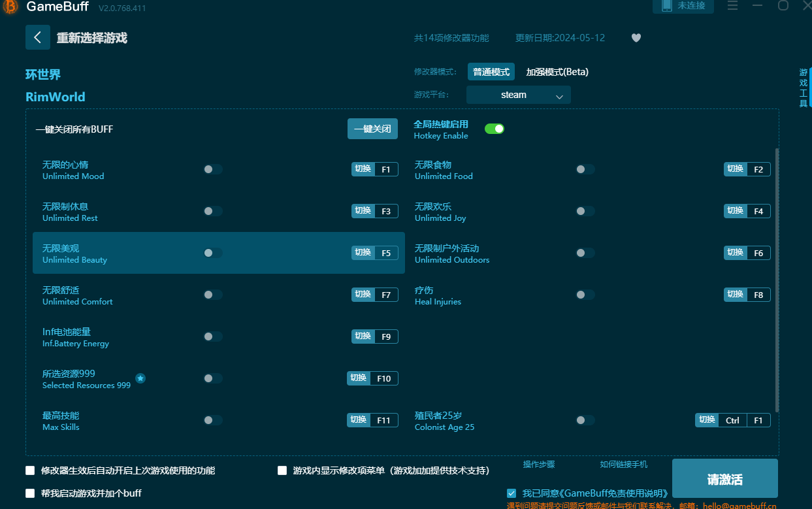This screenshot has height=509, width=812.
Task: Click the hello@gamebuff.cn email text
Action: coord(739,506)
